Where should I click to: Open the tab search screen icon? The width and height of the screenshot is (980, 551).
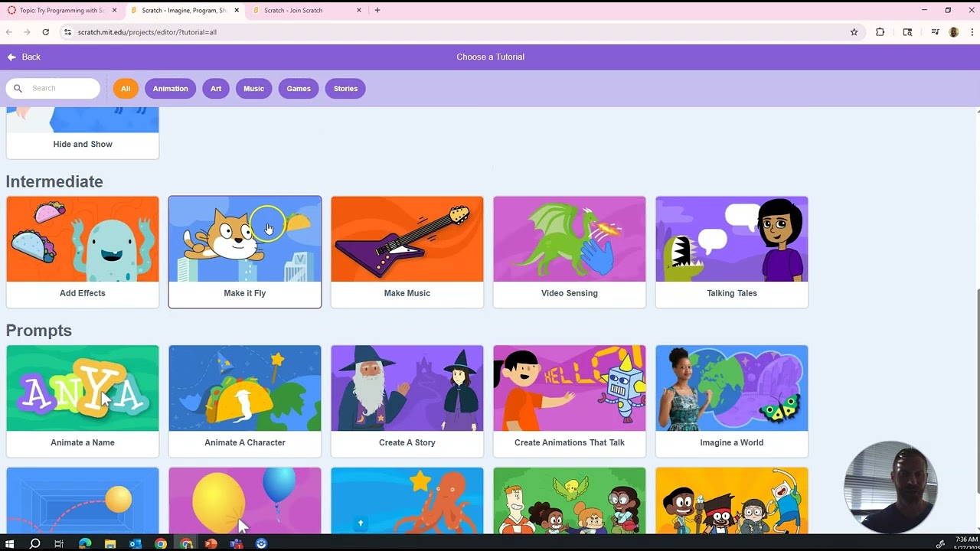[907, 32]
